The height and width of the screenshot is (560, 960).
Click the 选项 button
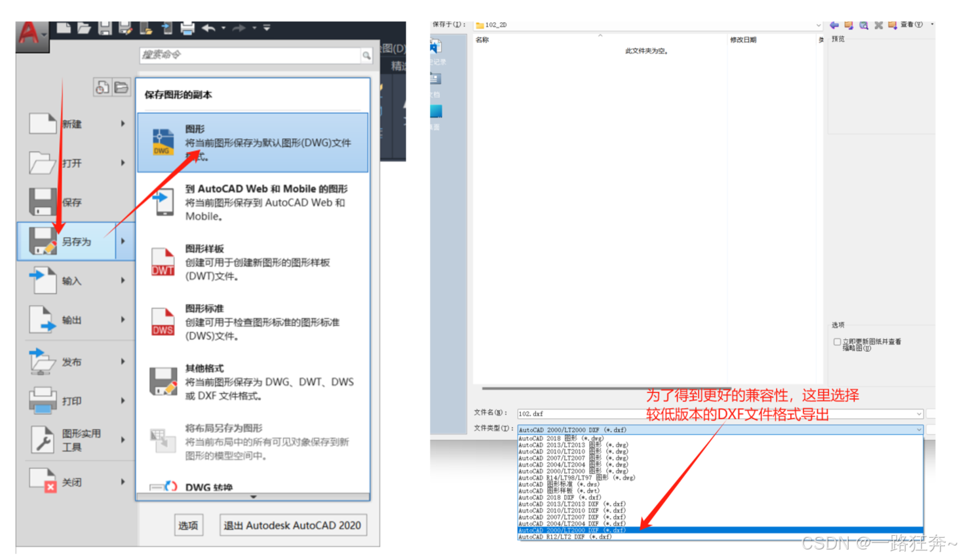(x=188, y=525)
